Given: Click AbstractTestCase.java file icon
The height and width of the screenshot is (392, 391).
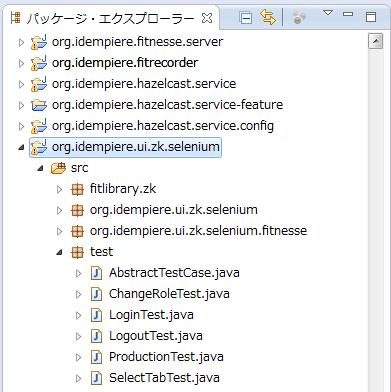Looking at the screenshot, I should 96,273.
